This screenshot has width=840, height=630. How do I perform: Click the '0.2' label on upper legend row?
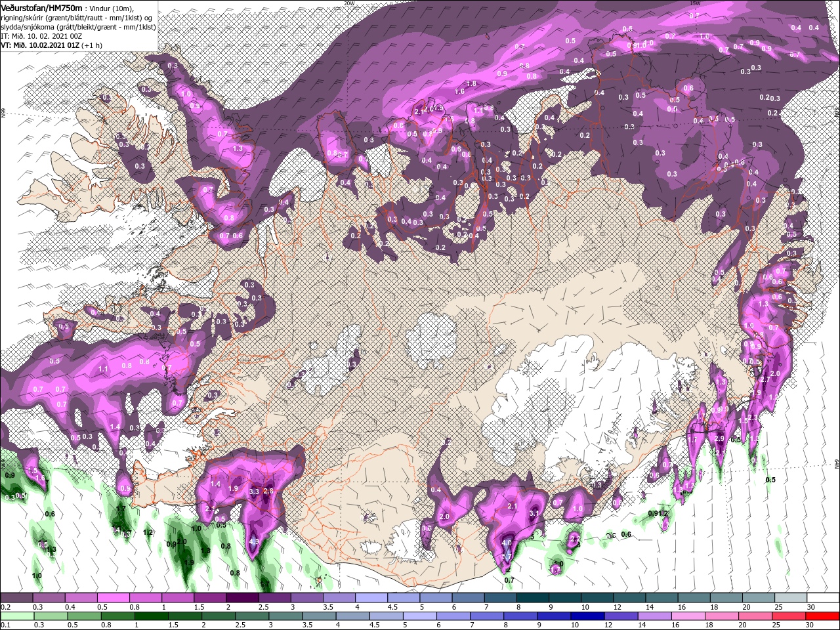tap(5, 607)
